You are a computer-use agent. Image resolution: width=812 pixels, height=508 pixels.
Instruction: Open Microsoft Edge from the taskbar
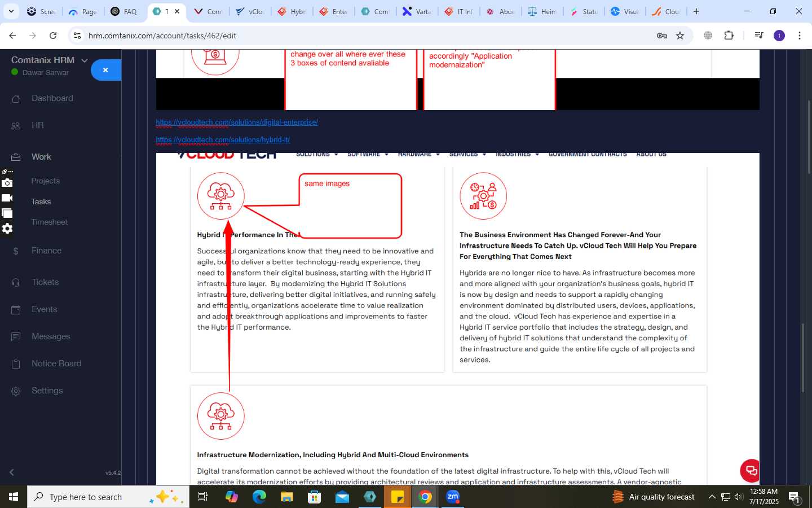[259, 497]
